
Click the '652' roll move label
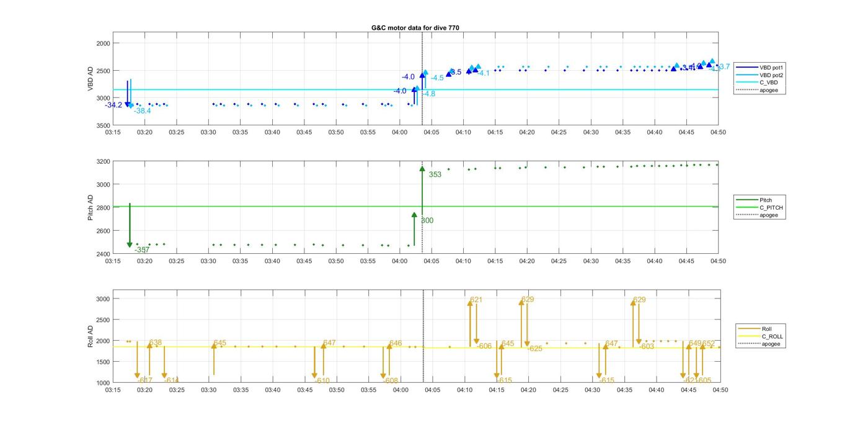tap(709, 343)
